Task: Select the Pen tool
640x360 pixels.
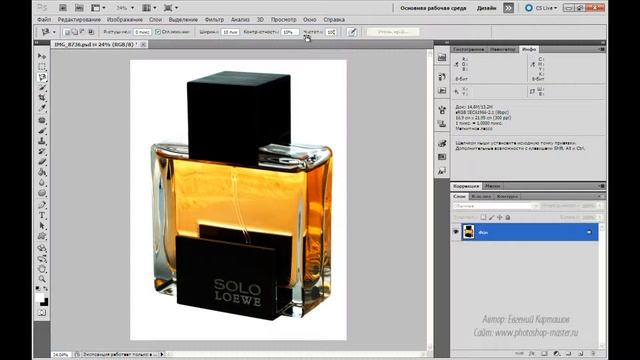Action: pyautogui.click(x=42, y=205)
